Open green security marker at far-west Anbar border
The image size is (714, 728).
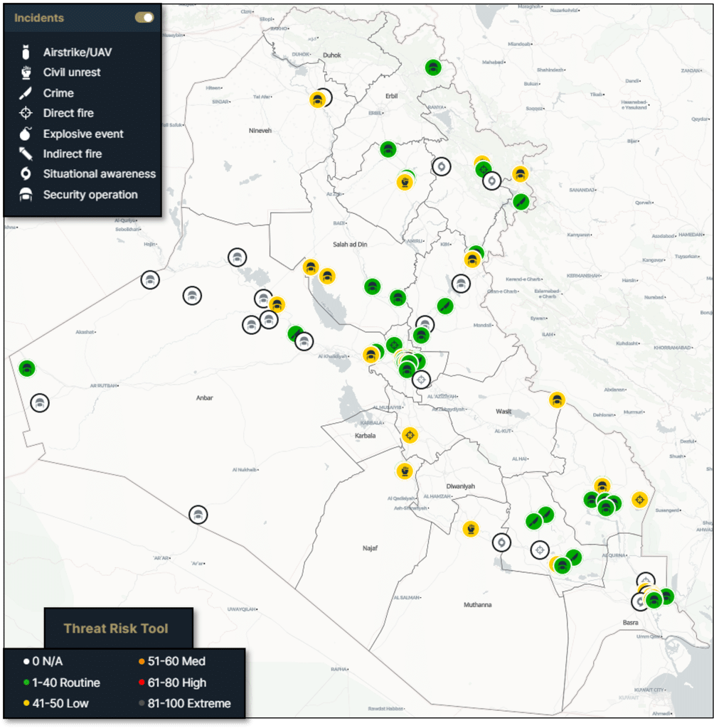point(27,368)
